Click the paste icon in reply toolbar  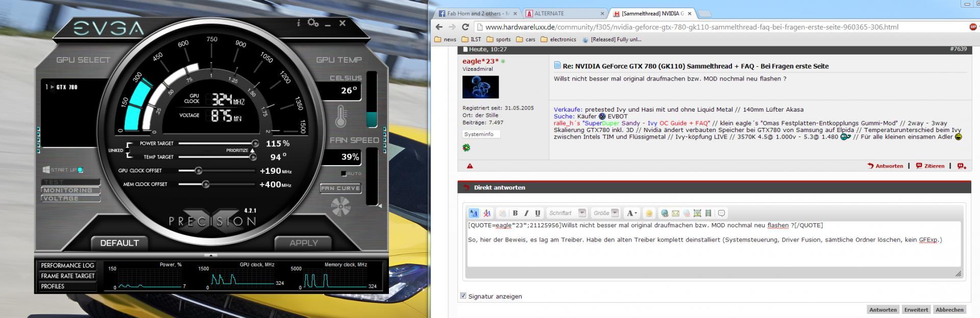(502, 213)
